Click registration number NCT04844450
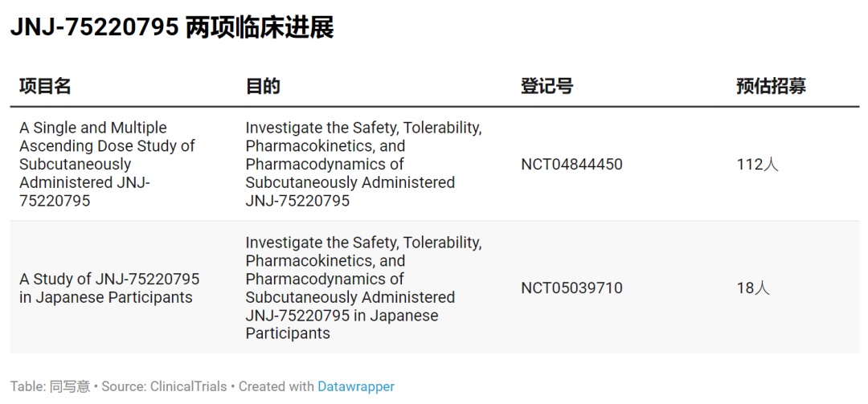This screenshot has width=868, height=404. tap(571, 165)
